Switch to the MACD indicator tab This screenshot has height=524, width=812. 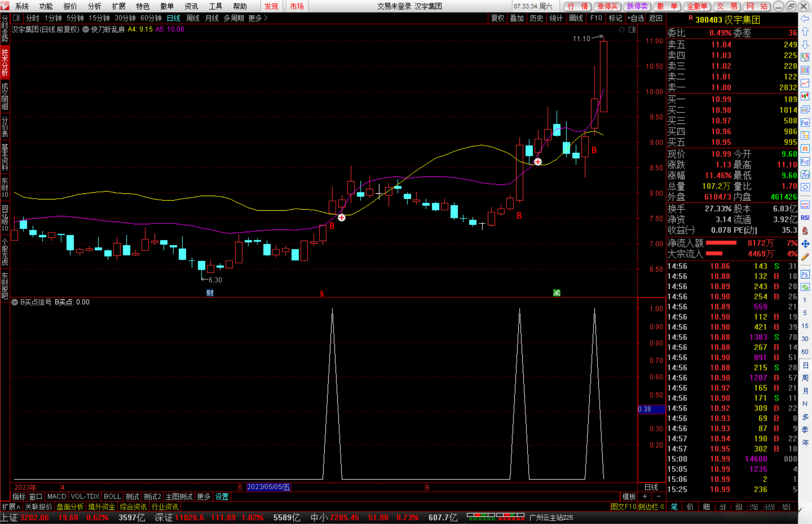point(56,497)
